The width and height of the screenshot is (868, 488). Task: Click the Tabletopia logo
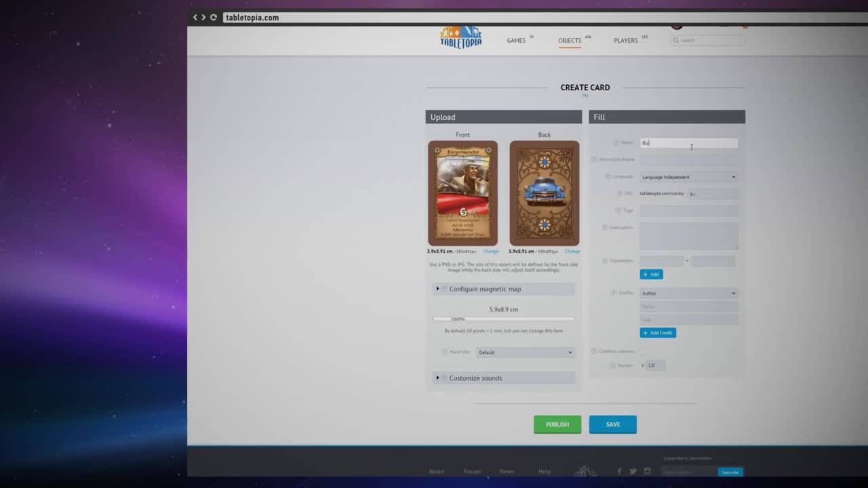coord(460,37)
